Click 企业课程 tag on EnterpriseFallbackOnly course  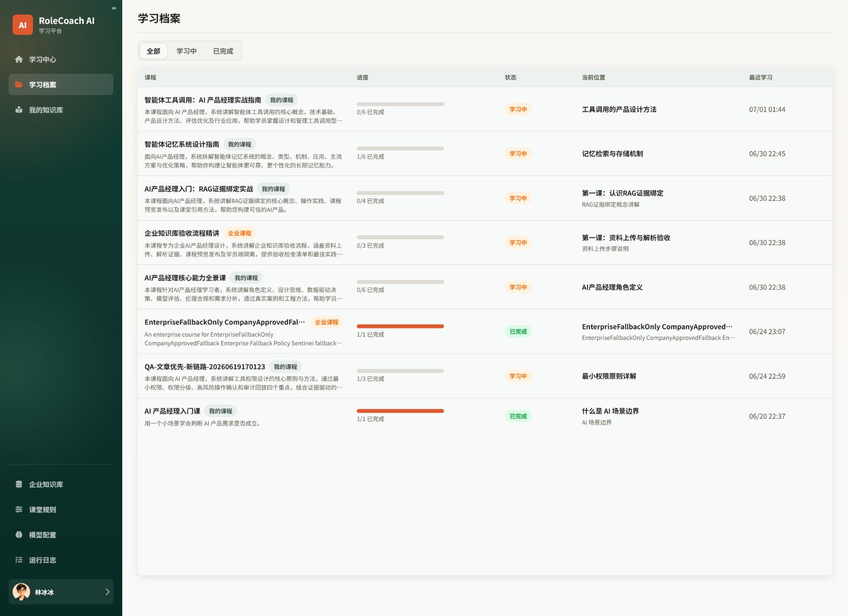(x=326, y=322)
